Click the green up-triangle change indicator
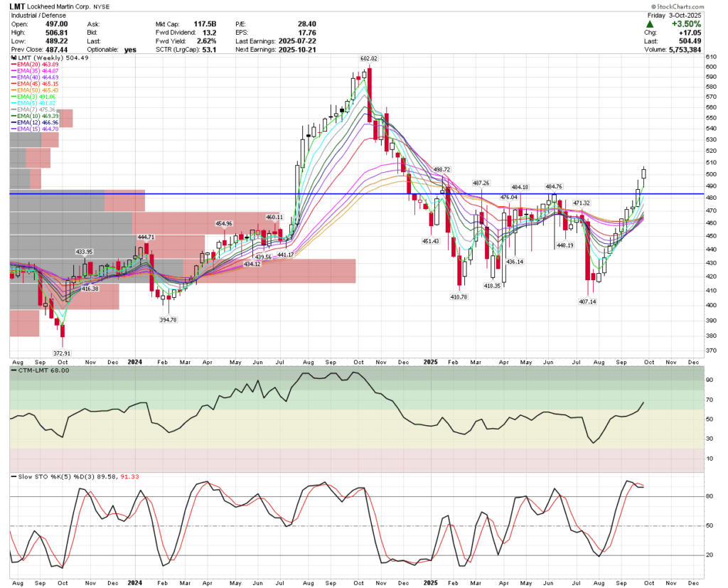The width and height of the screenshot is (728, 588). pos(651,23)
